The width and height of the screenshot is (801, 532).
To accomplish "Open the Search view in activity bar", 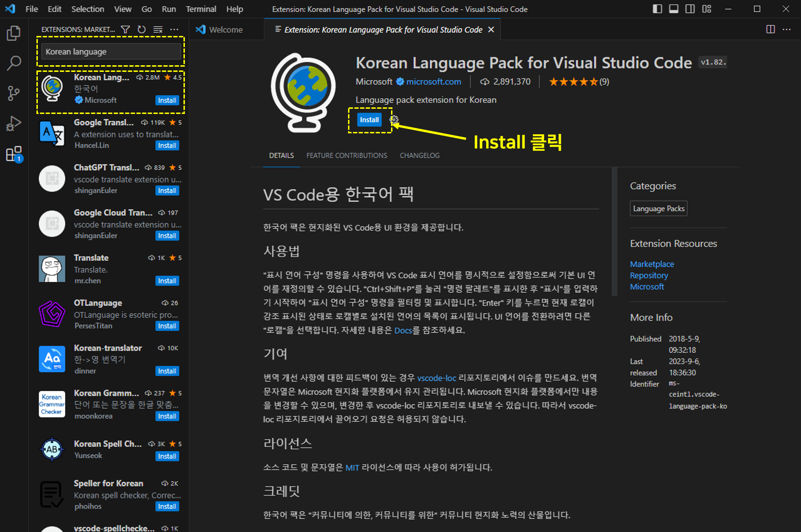I will [14, 63].
